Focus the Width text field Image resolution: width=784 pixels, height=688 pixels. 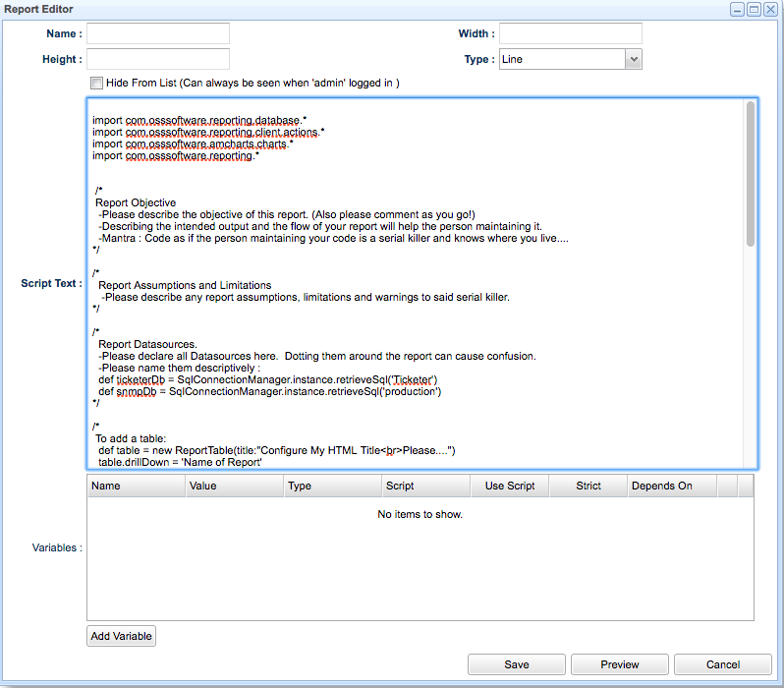click(570, 34)
